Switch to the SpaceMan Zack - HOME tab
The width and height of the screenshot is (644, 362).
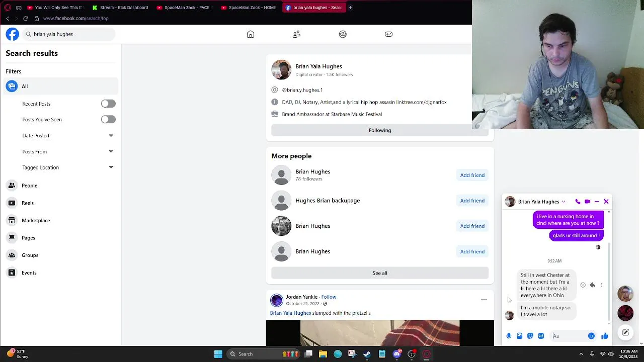[x=249, y=8]
